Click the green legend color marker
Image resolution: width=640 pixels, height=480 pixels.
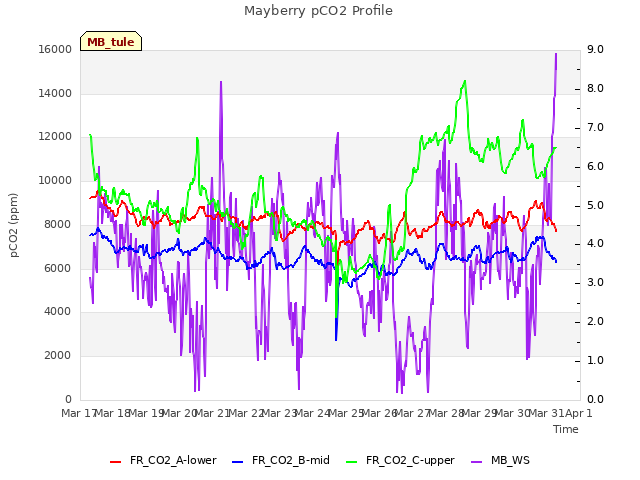tap(351, 462)
